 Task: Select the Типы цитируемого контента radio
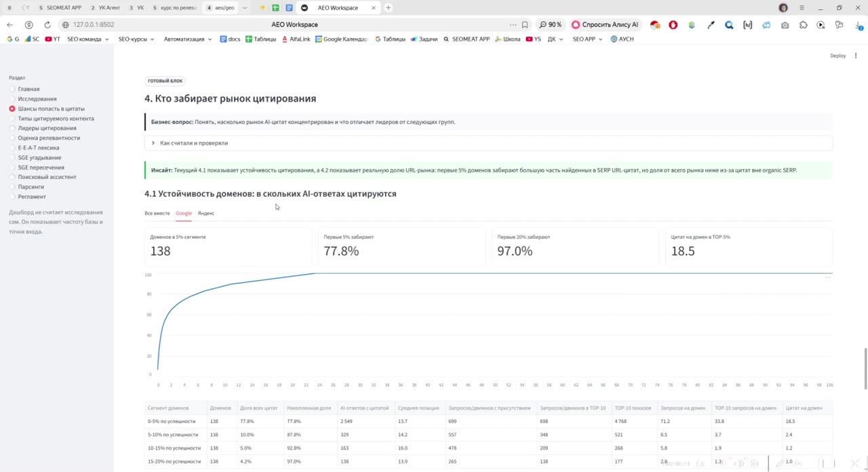[12, 119]
